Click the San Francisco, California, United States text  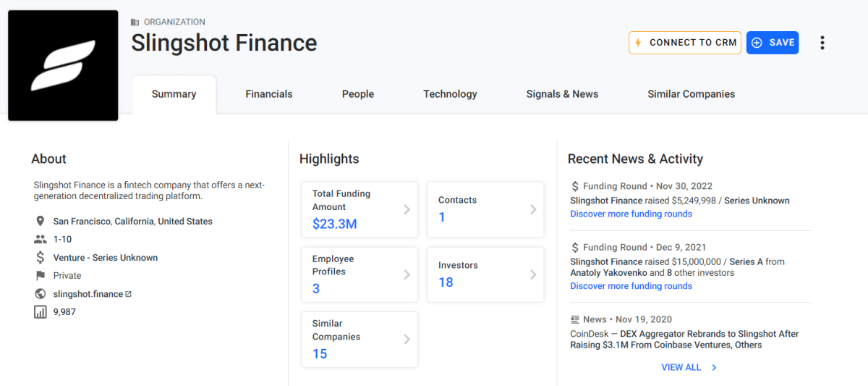[x=133, y=221]
